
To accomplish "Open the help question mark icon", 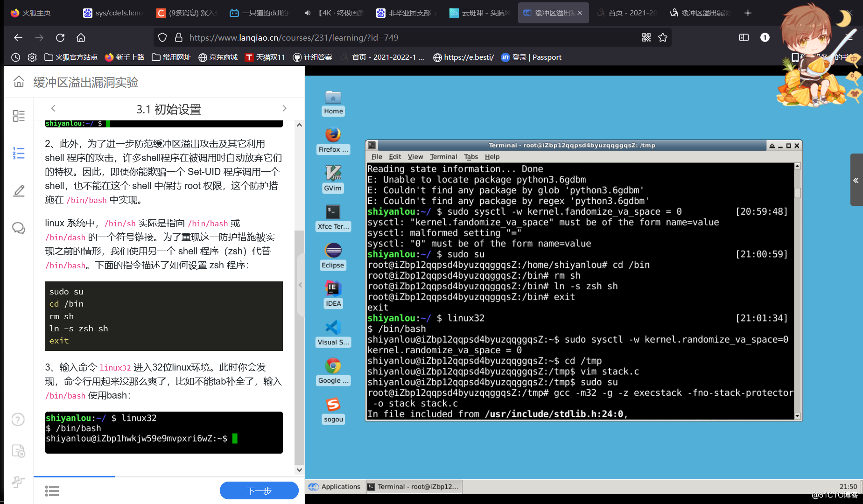I will (x=18, y=420).
